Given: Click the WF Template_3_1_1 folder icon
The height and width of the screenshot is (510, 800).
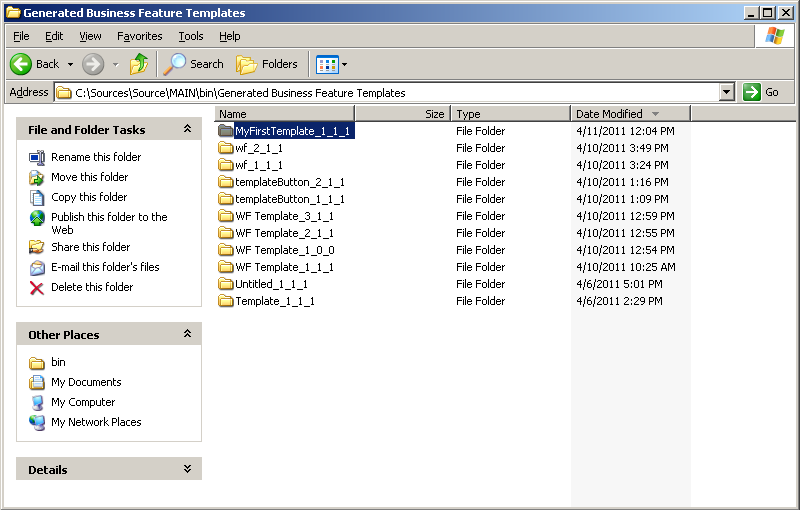Looking at the screenshot, I should tap(226, 216).
